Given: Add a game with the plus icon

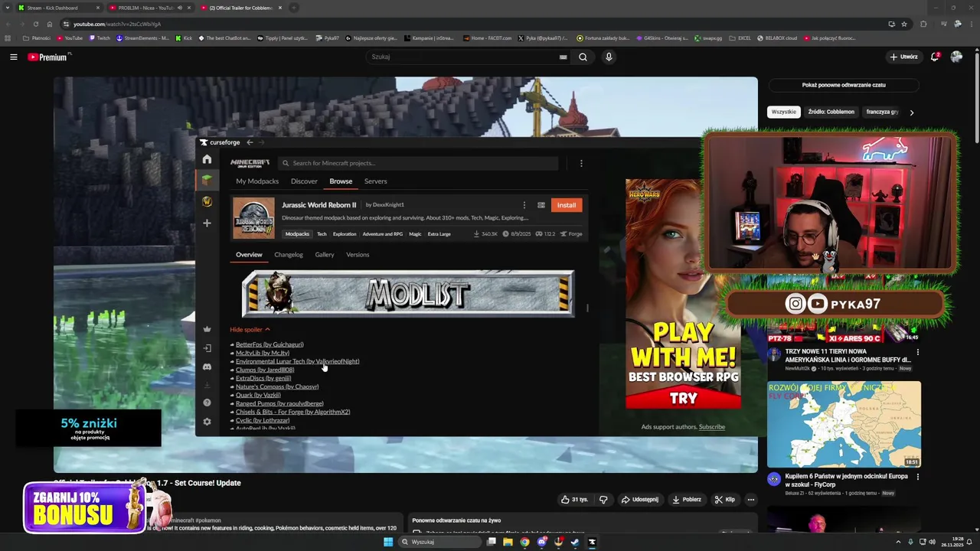Looking at the screenshot, I should pos(207,223).
